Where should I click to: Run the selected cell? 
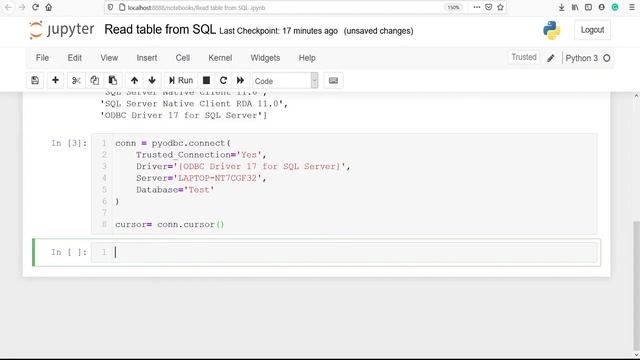click(181, 80)
